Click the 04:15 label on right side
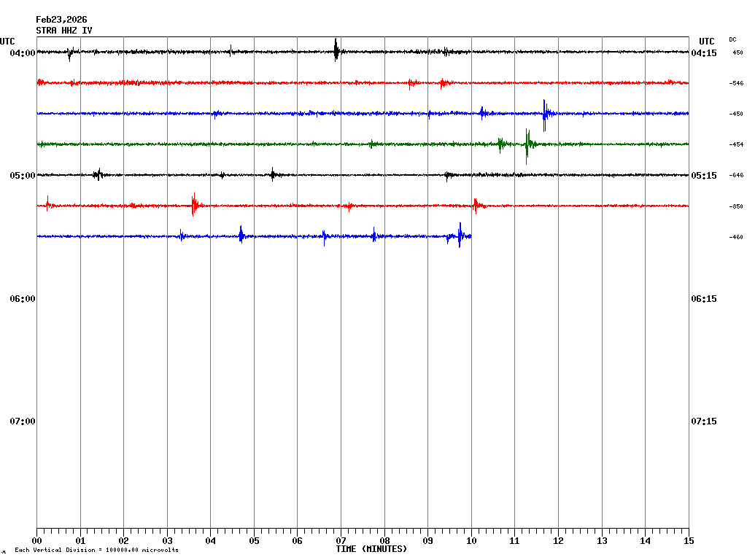Image resolution: width=747 pixels, height=560 pixels. pyautogui.click(x=703, y=53)
